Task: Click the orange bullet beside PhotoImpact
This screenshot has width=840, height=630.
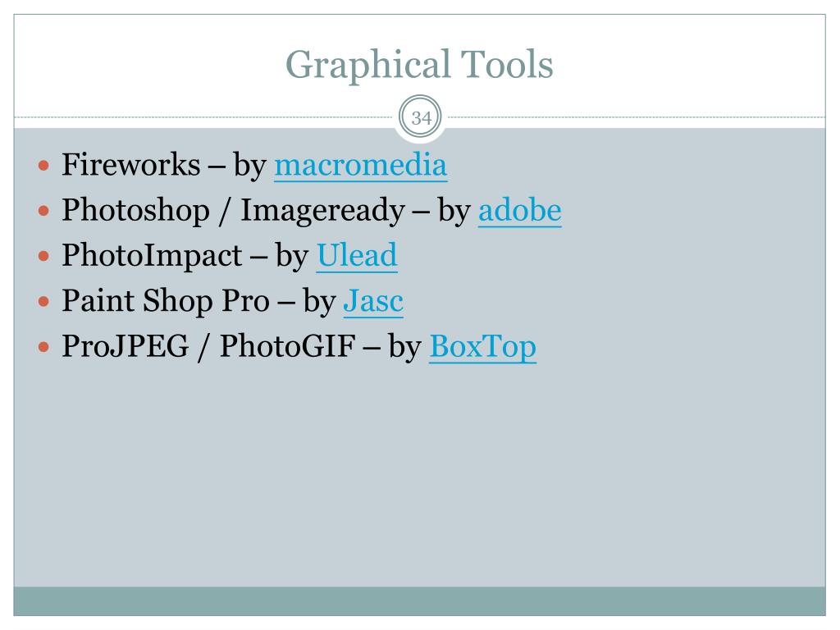Action: 44,256
